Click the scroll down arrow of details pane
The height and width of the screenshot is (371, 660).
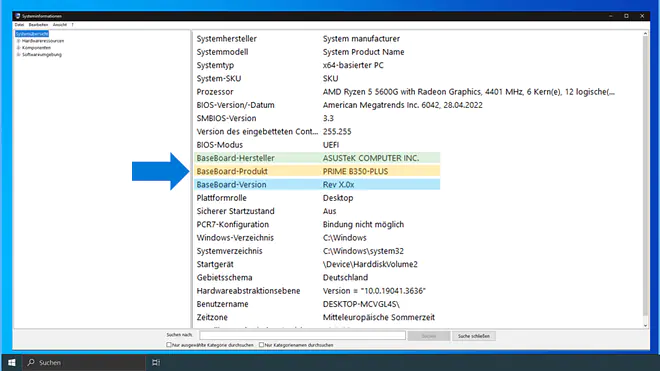point(645,326)
